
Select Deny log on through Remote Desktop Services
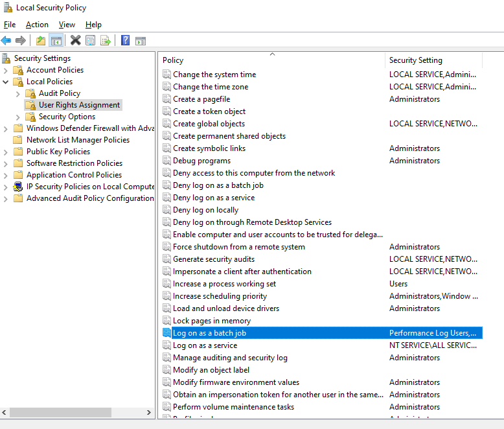coord(252,222)
